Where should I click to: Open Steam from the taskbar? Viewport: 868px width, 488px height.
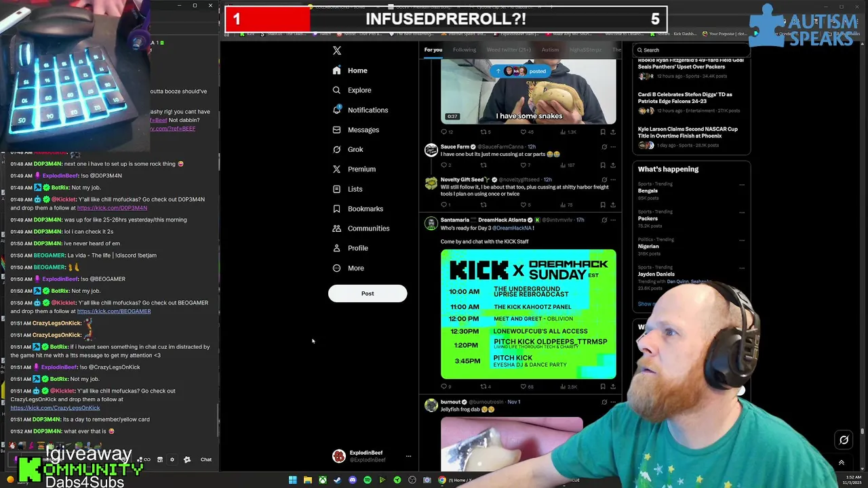[x=338, y=480]
